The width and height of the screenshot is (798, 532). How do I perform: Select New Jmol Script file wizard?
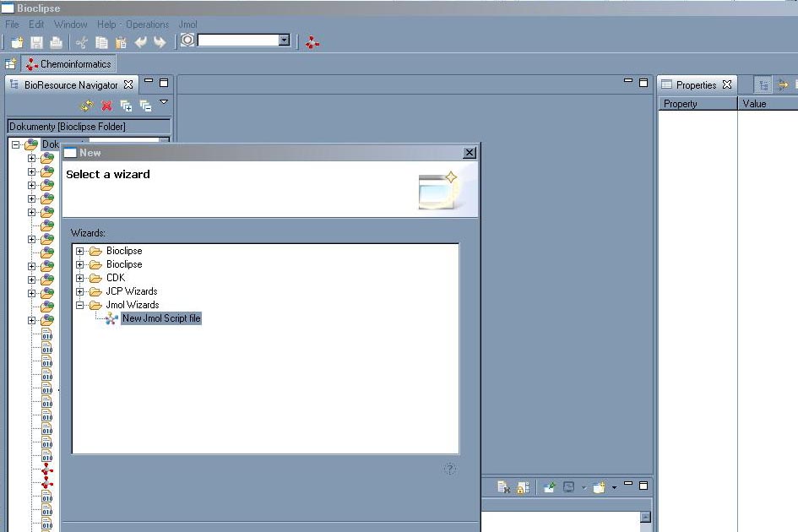(x=161, y=318)
